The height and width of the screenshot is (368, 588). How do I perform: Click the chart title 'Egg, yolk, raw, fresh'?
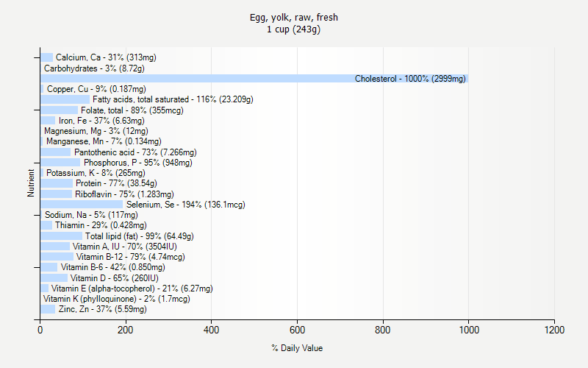tap(293, 18)
